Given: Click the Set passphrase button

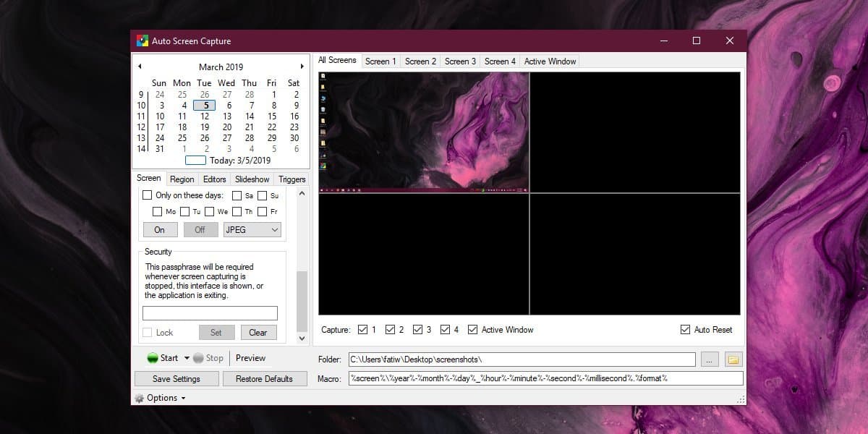Looking at the screenshot, I should [216, 333].
